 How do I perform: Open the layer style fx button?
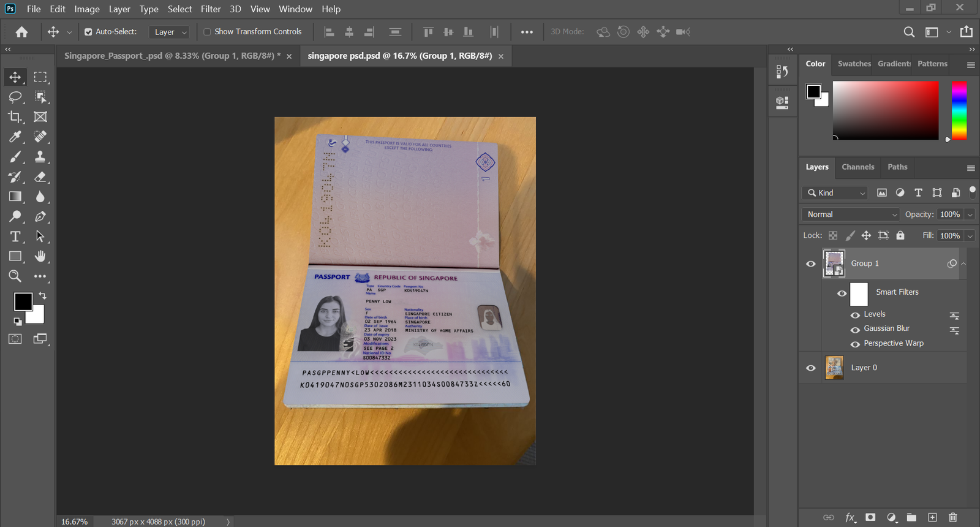point(850,517)
